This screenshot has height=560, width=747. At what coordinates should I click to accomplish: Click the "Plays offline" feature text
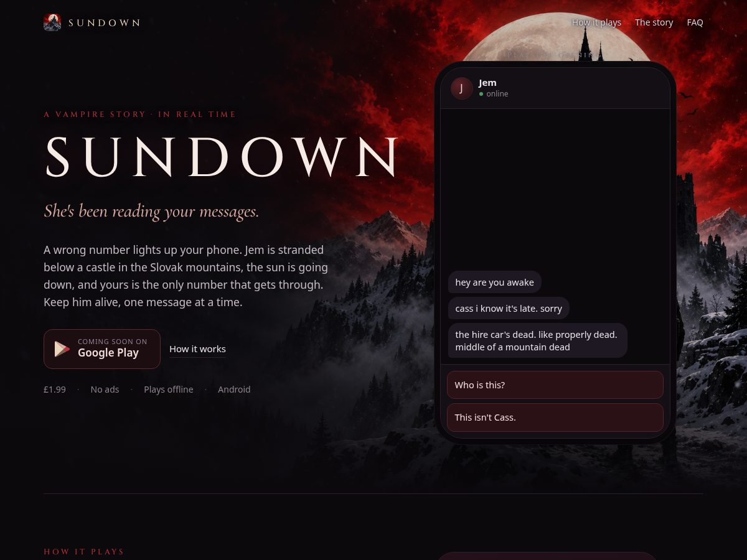(169, 390)
